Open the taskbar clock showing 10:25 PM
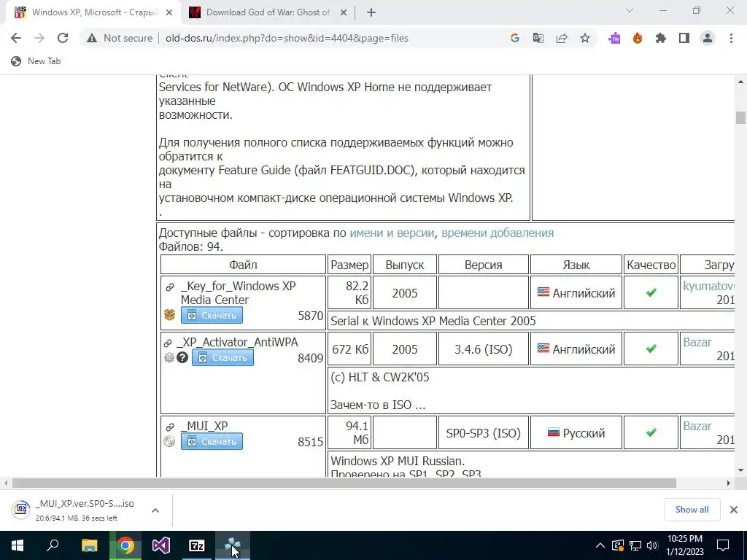747x560 pixels. pyautogui.click(x=684, y=545)
